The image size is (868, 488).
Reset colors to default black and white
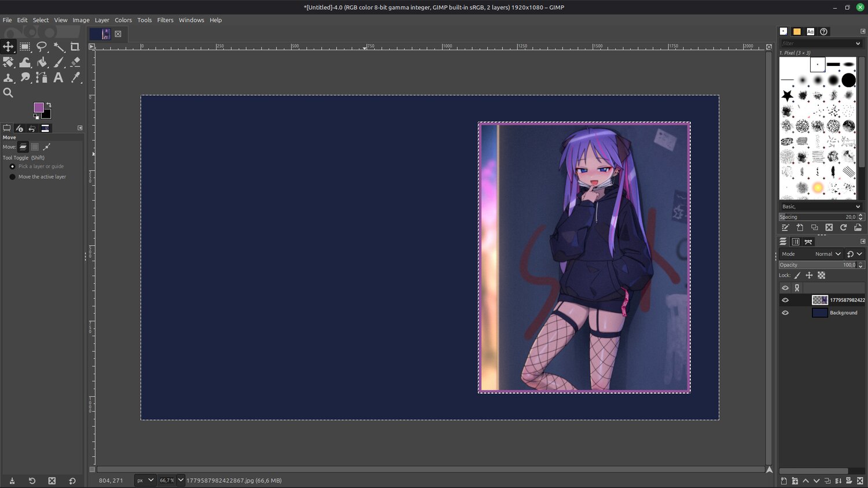[36, 116]
